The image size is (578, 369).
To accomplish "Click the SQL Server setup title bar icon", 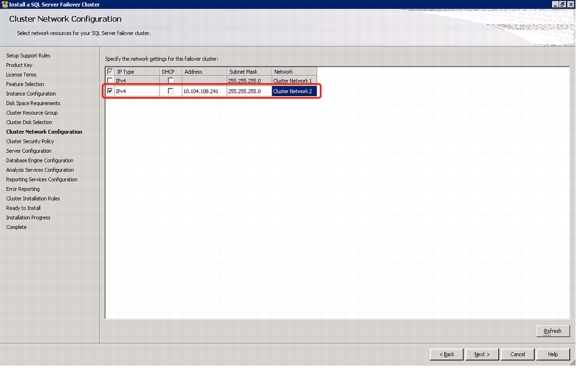I will click(x=4, y=4).
